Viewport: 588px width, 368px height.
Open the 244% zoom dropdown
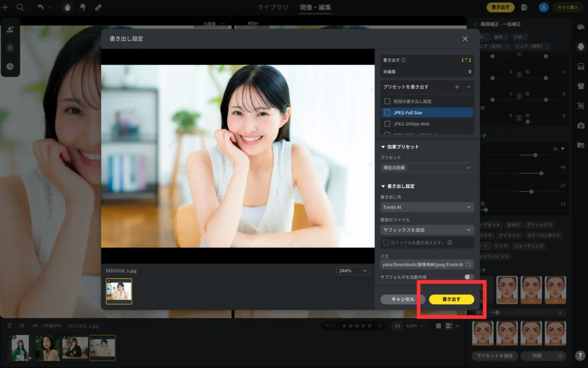tap(353, 271)
